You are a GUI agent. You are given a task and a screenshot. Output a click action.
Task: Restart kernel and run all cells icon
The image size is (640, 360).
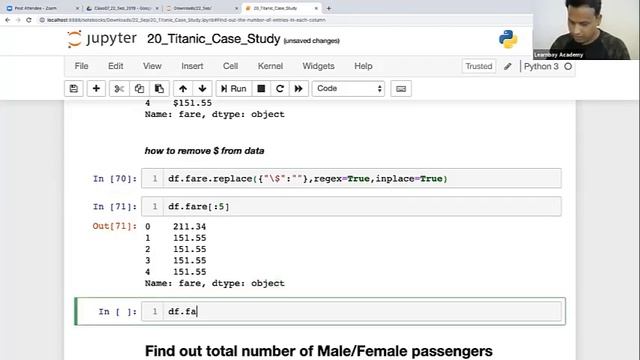pos(299,89)
